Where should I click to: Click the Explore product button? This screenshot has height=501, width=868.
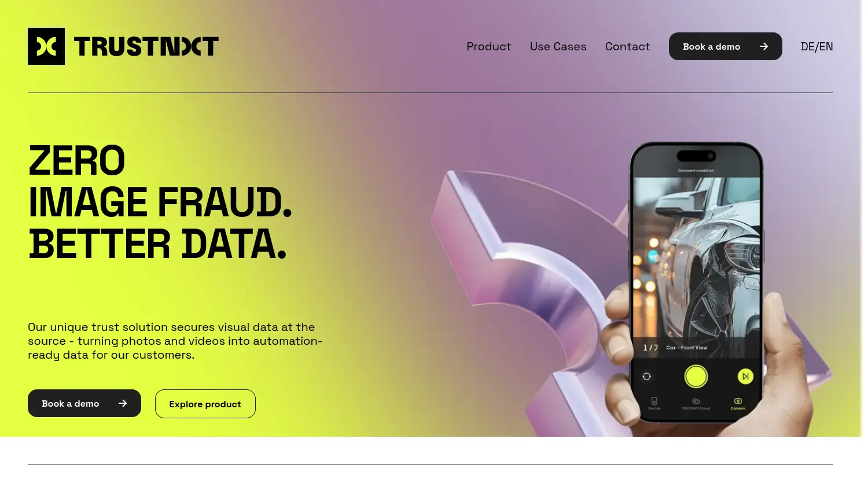(205, 404)
